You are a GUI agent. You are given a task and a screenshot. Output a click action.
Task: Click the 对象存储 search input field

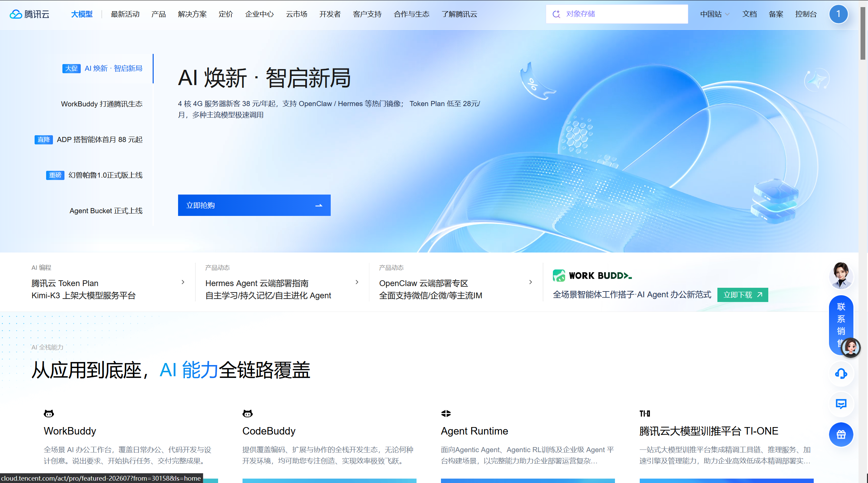617,14
